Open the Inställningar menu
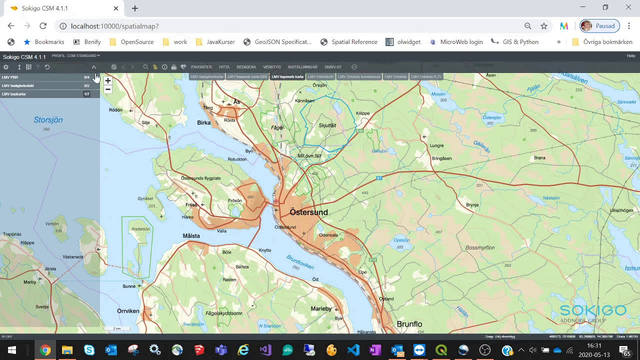640x360 pixels. [x=302, y=67]
